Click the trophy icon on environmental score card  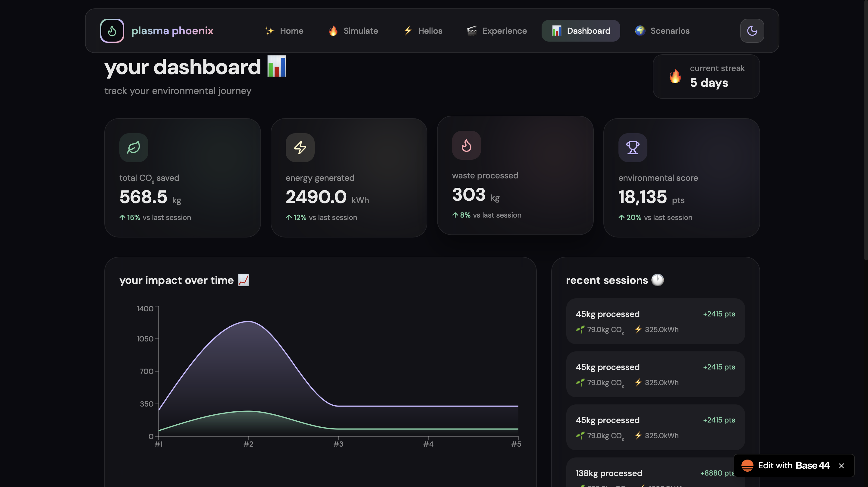point(633,148)
